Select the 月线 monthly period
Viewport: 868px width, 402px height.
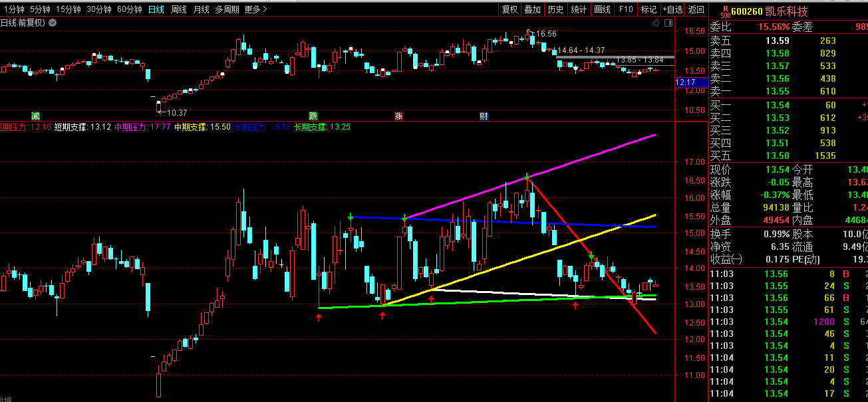201,9
